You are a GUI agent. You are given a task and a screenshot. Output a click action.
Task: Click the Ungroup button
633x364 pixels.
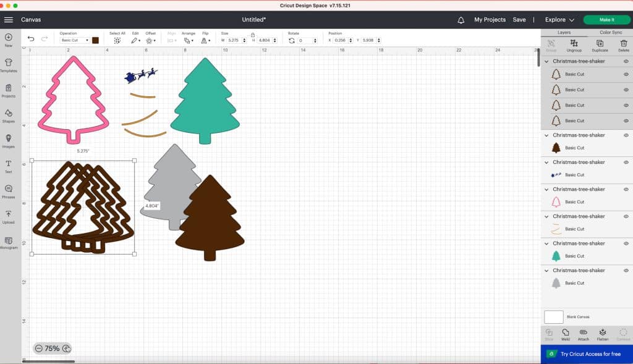click(574, 46)
